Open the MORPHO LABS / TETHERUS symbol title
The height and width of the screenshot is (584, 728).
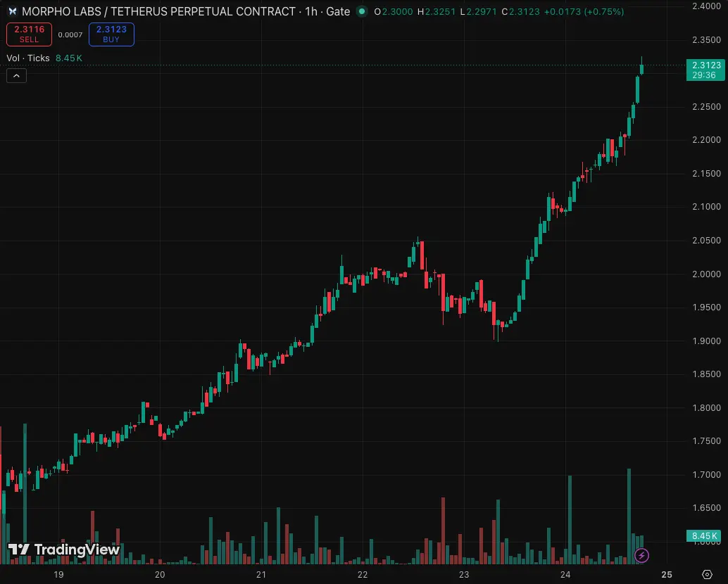[x=159, y=11]
